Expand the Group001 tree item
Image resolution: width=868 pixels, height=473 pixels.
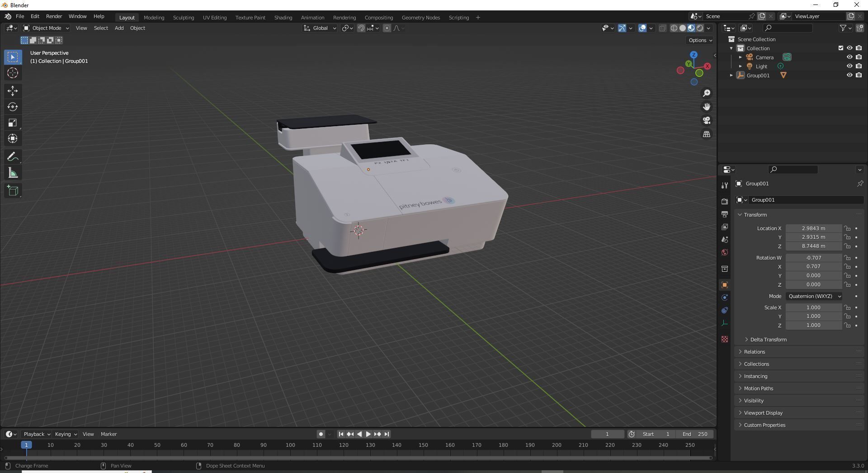pyautogui.click(x=731, y=76)
